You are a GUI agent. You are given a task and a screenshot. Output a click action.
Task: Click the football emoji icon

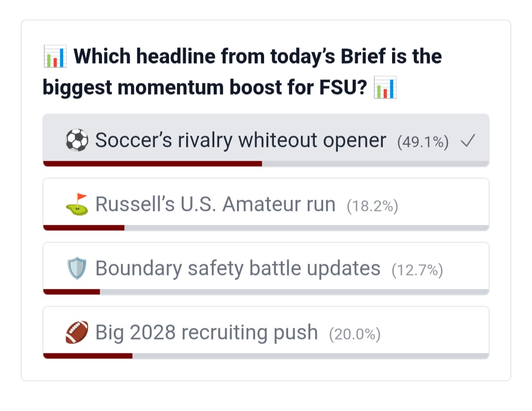pos(77,332)
